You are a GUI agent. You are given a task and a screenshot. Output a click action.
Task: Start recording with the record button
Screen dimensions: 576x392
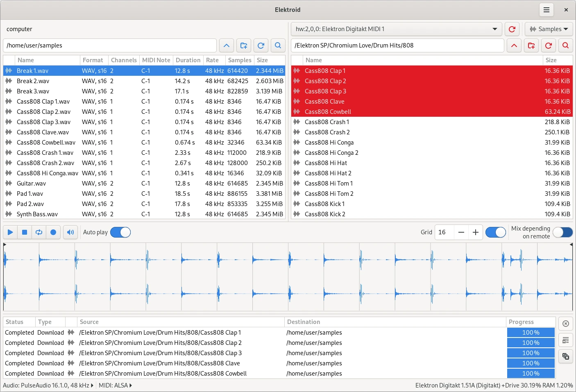coord(53,232)
